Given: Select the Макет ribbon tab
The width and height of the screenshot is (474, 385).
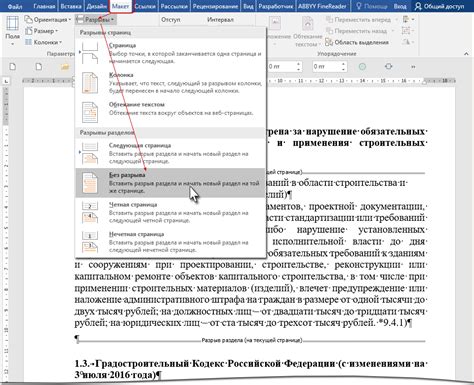Looking at the screenshot, I should click(120, 6).
